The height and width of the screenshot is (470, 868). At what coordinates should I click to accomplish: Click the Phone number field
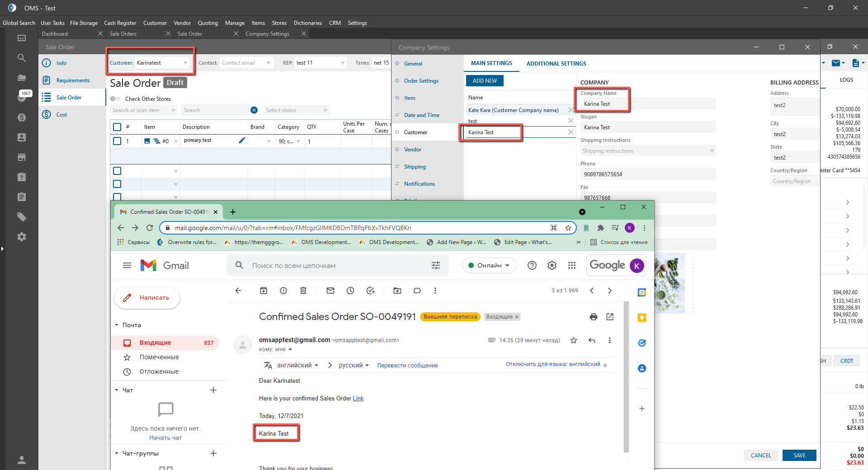648,174
